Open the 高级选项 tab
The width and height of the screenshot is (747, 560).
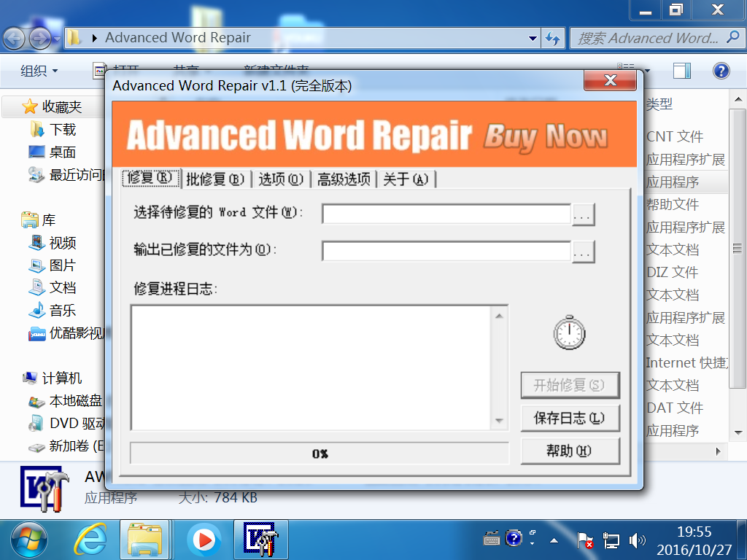[344, 179]
